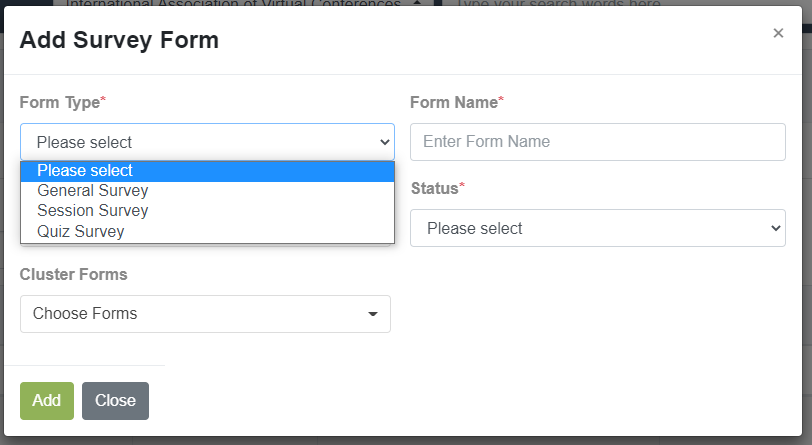Click the caret beside the association name at the top
Screen dimensions: 812x445
417,3
